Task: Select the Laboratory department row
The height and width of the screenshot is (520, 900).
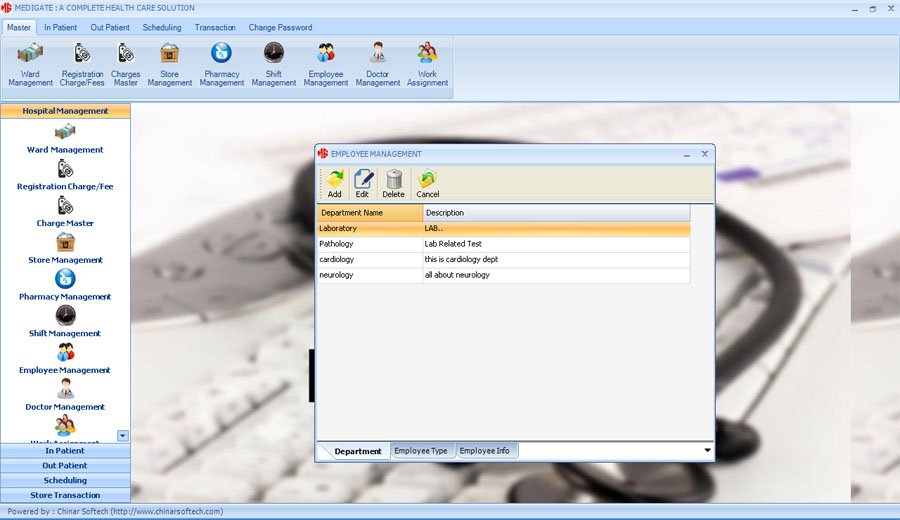Action: tap(503, 228)
